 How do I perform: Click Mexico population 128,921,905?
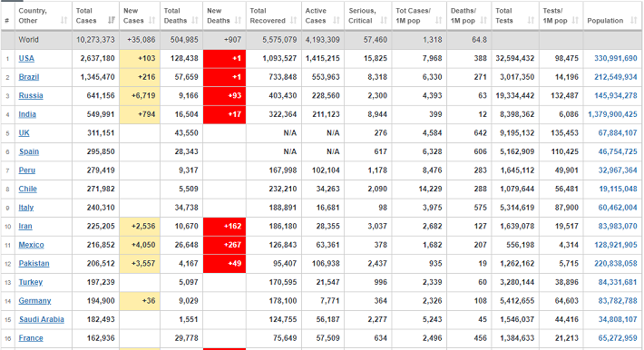pos(616,245)
